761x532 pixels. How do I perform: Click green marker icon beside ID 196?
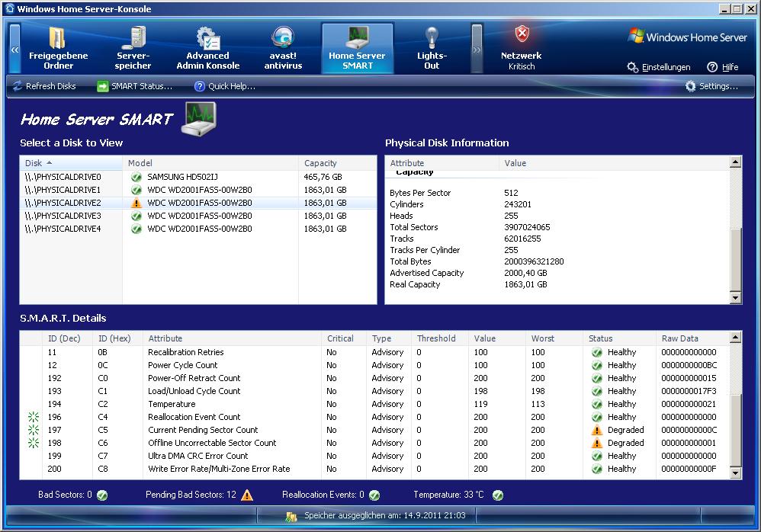[x=34, y=417]
